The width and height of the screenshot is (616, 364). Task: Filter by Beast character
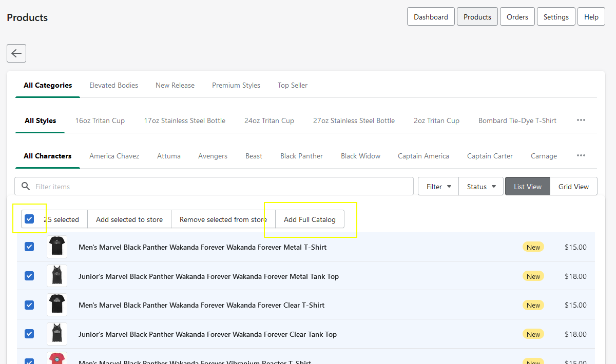(254, 156)
